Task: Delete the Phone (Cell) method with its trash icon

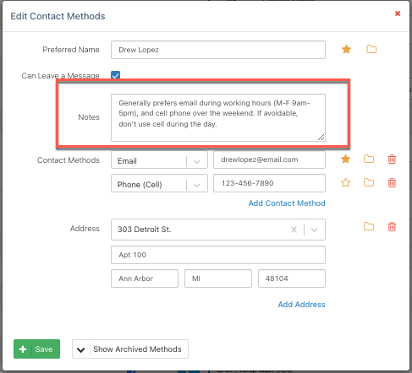Action: coord(392,183)
